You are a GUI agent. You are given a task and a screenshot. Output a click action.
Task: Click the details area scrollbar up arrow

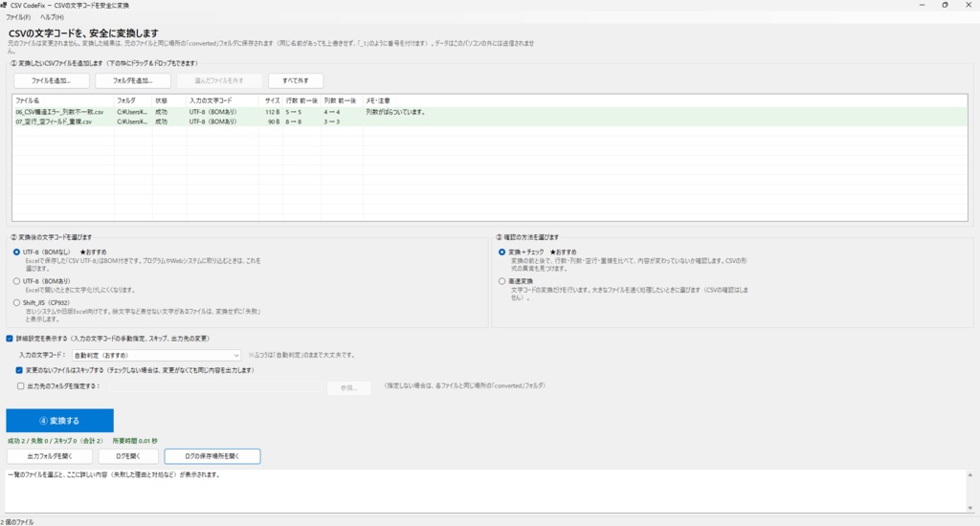(x=970, y=474)
